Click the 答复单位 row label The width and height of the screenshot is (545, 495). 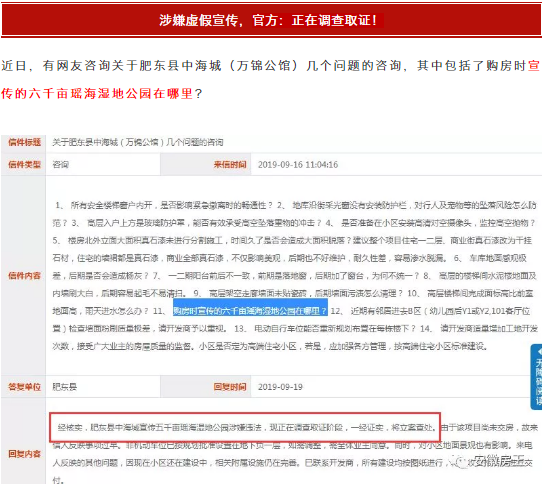click(x=24, y=387)
